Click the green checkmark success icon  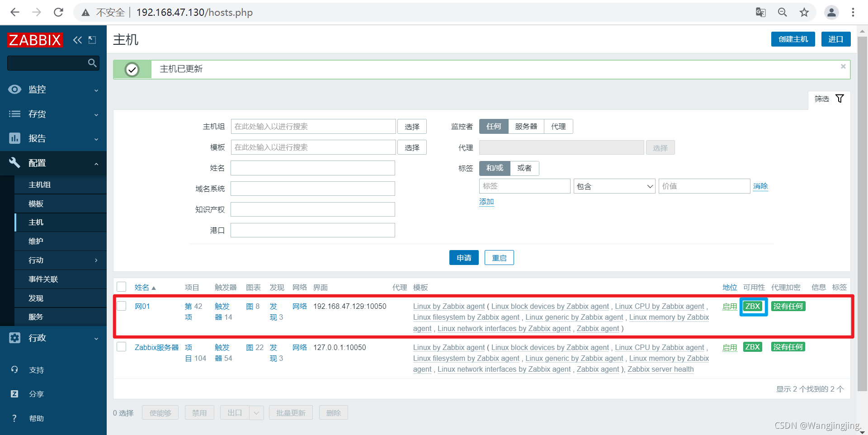click(132, 70)
